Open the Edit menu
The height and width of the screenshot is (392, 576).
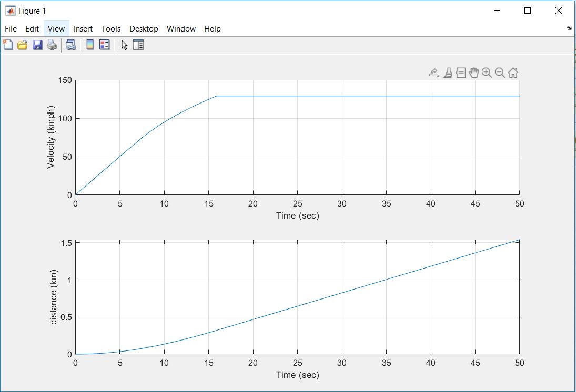tap(32, 28)
